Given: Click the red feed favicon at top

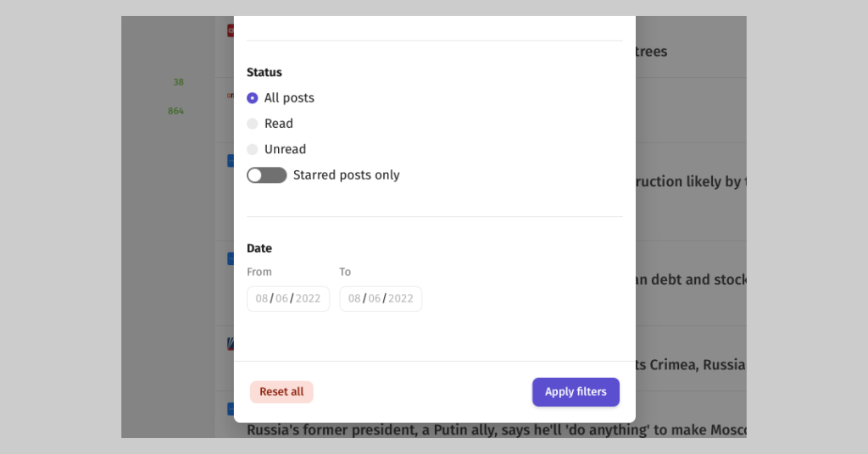Looking at the screenshot, I should [x=231, y=30].
